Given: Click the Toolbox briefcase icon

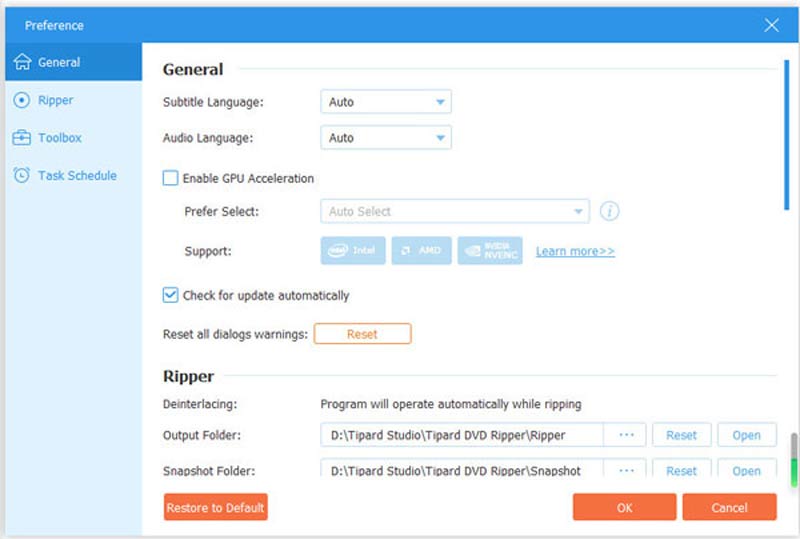Looking at the screenshot, I should (21, 138).
